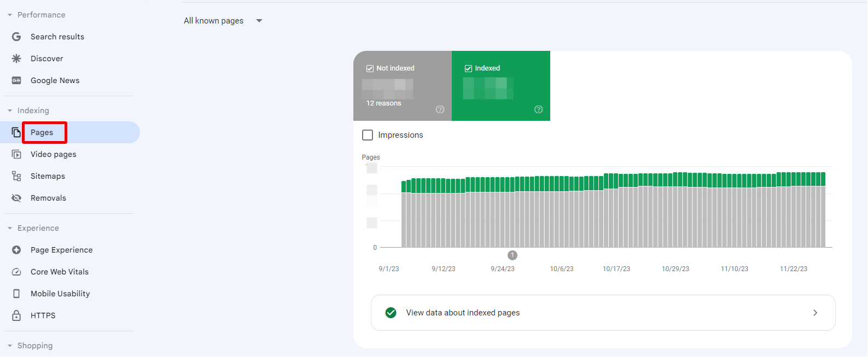Viewport: 868px width, 357px height.
Task: Click the Removals crossed-eye icon
Action: point(16,198)
